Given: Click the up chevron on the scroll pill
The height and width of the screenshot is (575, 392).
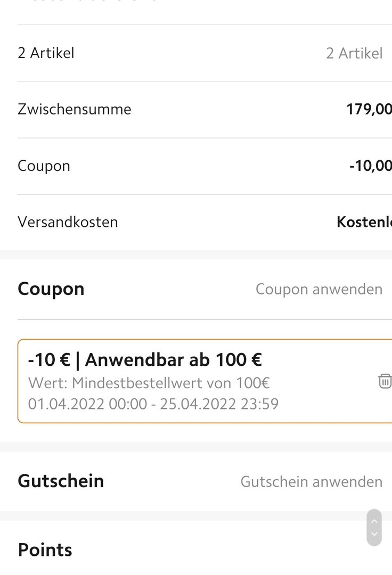Looking at the screenshot, I should click(374, 521).
